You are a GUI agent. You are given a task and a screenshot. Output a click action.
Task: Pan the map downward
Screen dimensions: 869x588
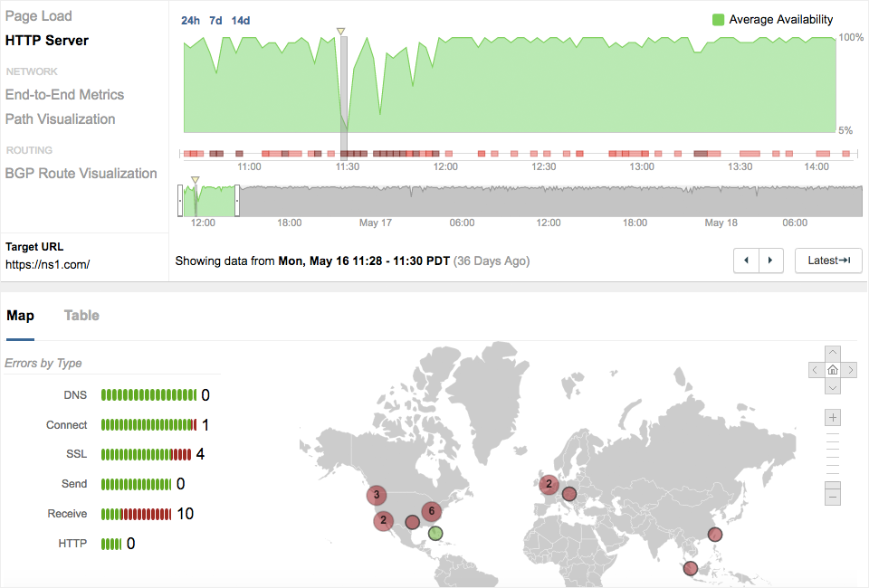tap(833, 386)
